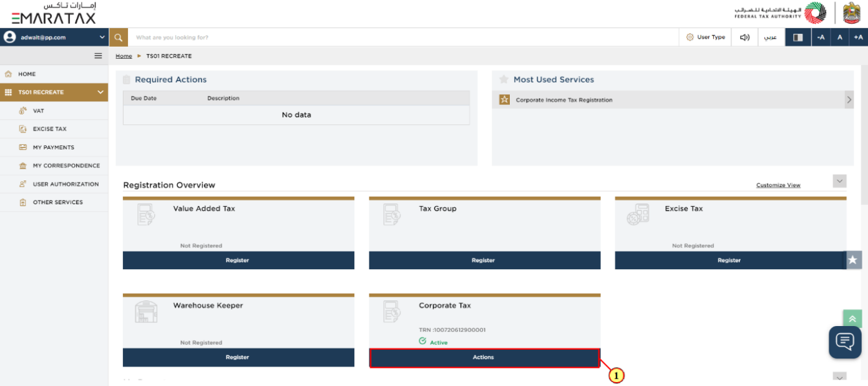The image size is (868, 386).
Task: Click the star icon beside Corporate Income Tax Registration
Action: coord(504,99)
